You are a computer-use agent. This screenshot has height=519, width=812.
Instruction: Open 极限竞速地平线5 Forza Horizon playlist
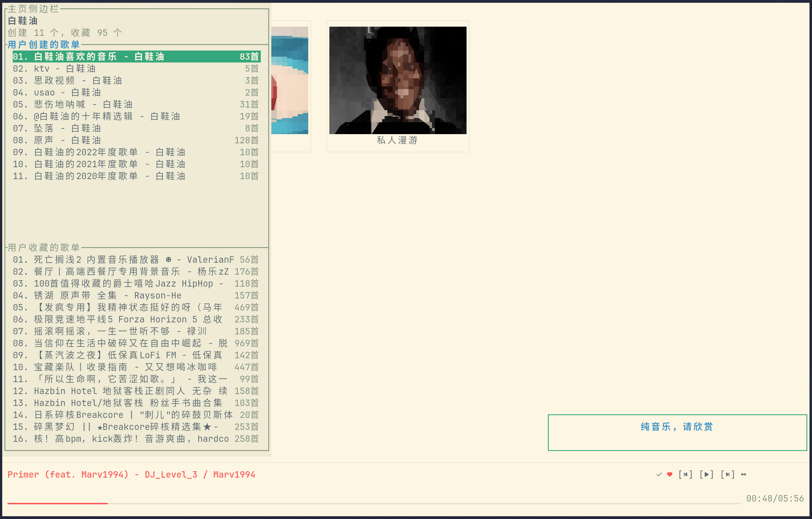point(137,319)
